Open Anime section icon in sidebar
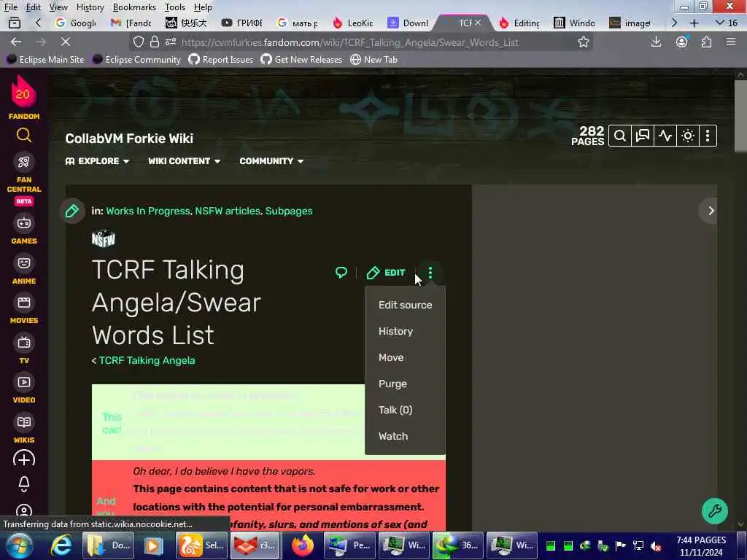The height and width of the screenshot is (560, 747). click(24, 262)
